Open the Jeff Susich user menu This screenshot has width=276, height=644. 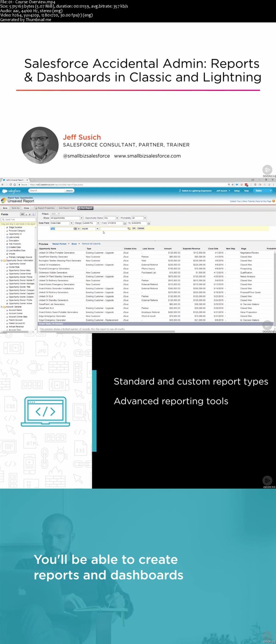pyautogui.click(x=223, y=191)
